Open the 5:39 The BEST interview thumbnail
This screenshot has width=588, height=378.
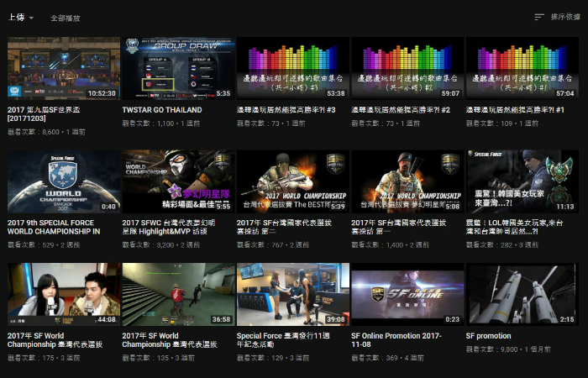point(293,181)
